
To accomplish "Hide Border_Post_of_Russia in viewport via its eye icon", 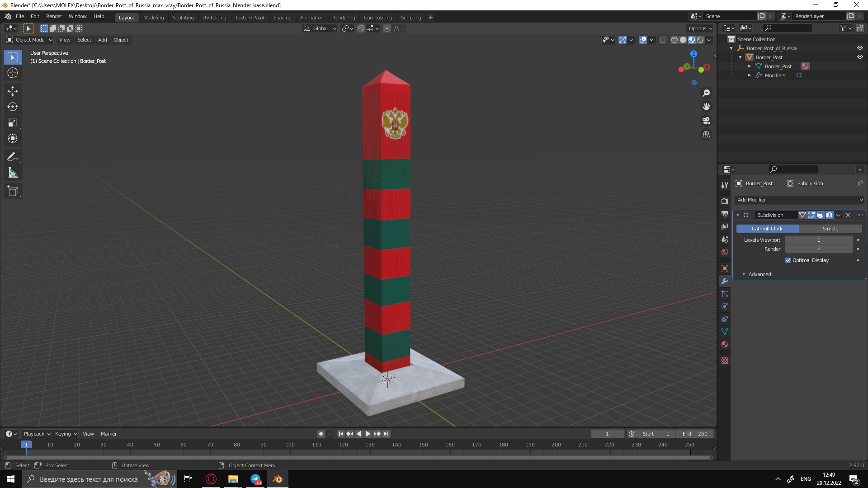I will pyautogui.click(x=860, y=48).
